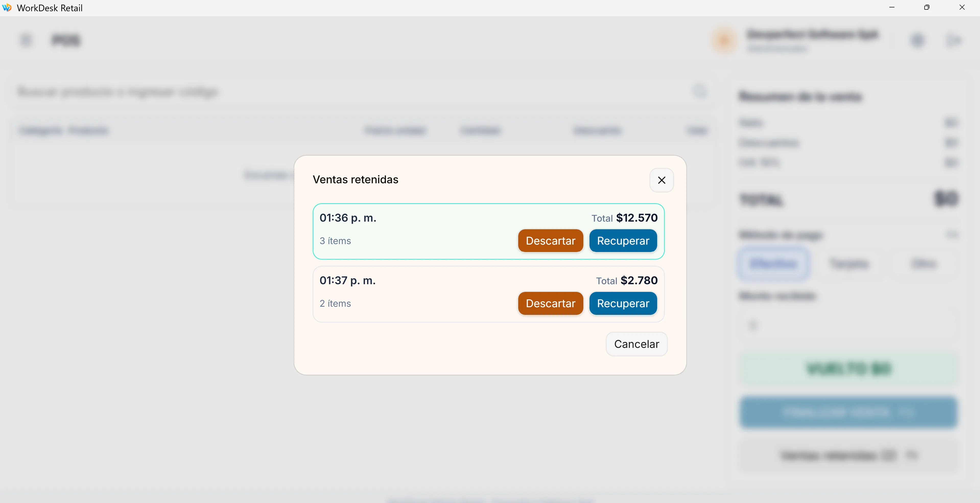Click the 2 ítems label

pos(335,303)
